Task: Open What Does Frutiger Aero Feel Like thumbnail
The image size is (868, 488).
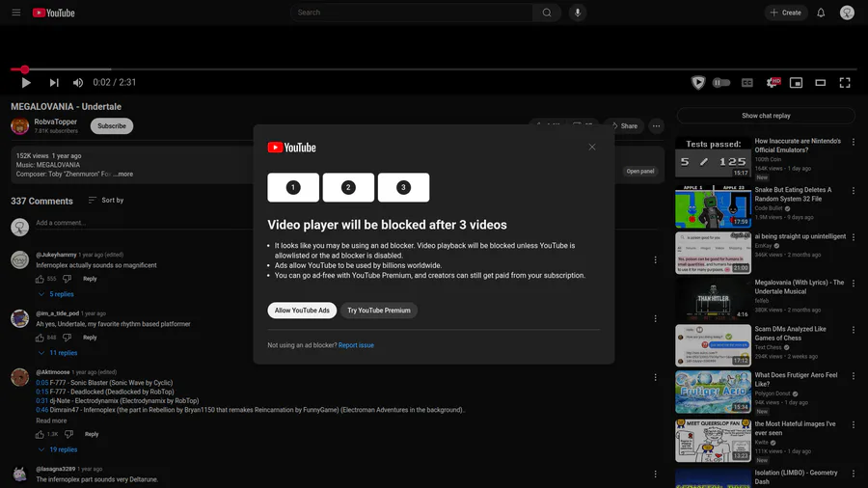Action: point(713,392)
